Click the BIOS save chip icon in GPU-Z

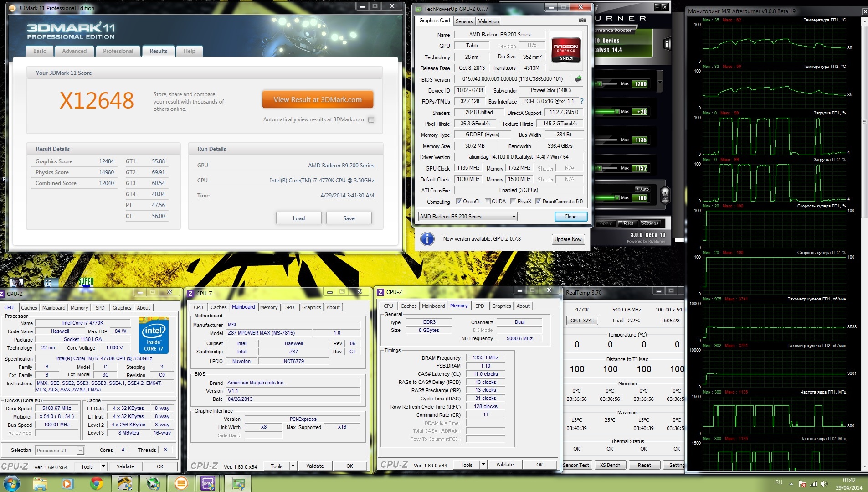click(x=578, y=79)
